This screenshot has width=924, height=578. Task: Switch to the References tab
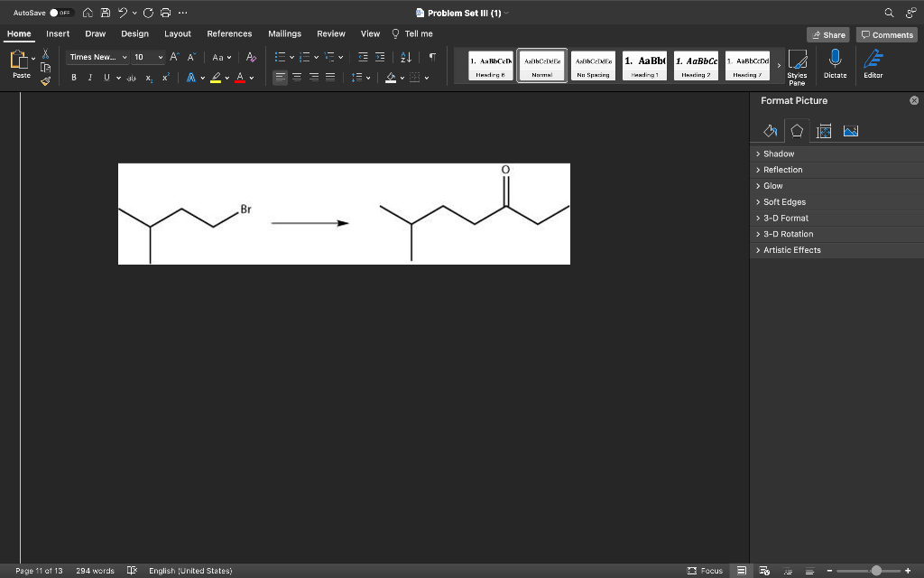click(x=229, y=33)
